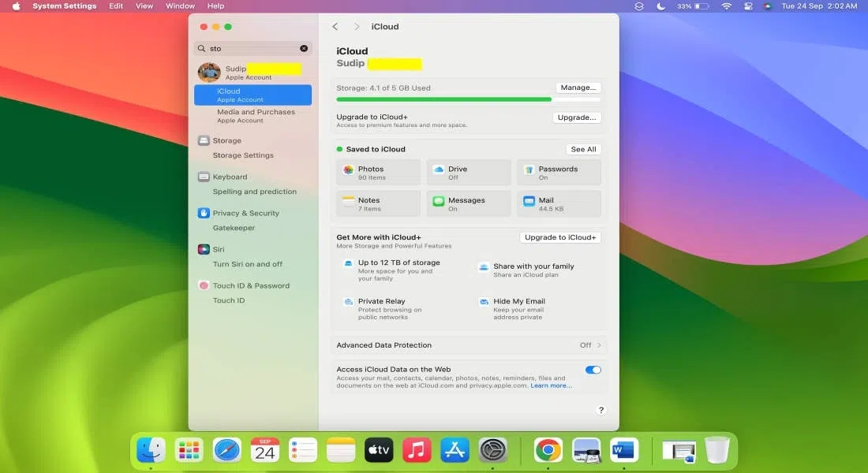868x473 pixels.
Task: Clear the search field text
Action: pyautogui.click(x=304, y=48)
